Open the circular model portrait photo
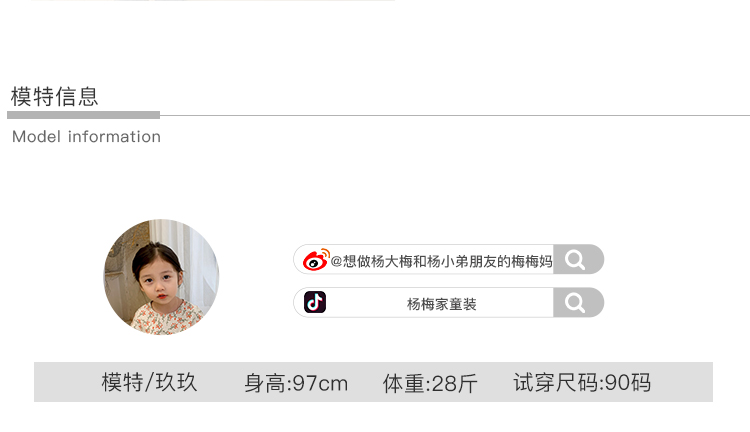The image size is (750, 432). (161, 277)
